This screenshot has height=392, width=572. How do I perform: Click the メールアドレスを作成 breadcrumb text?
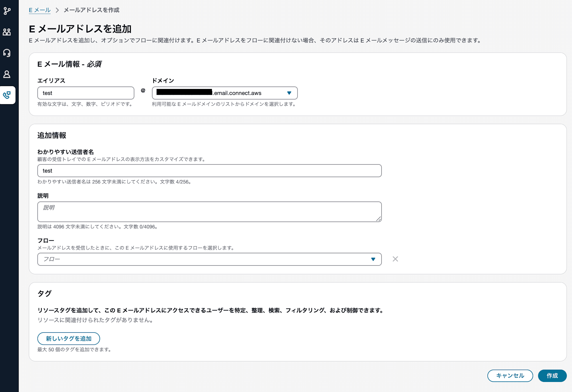92,10
